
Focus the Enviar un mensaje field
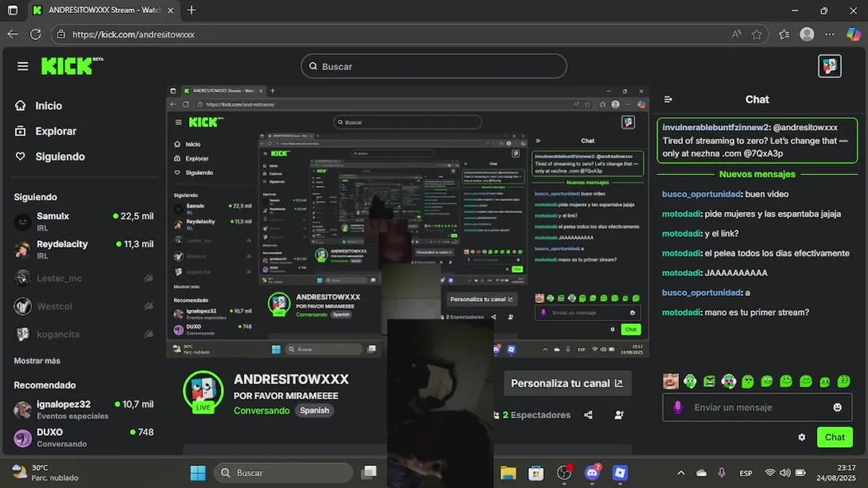757,407
